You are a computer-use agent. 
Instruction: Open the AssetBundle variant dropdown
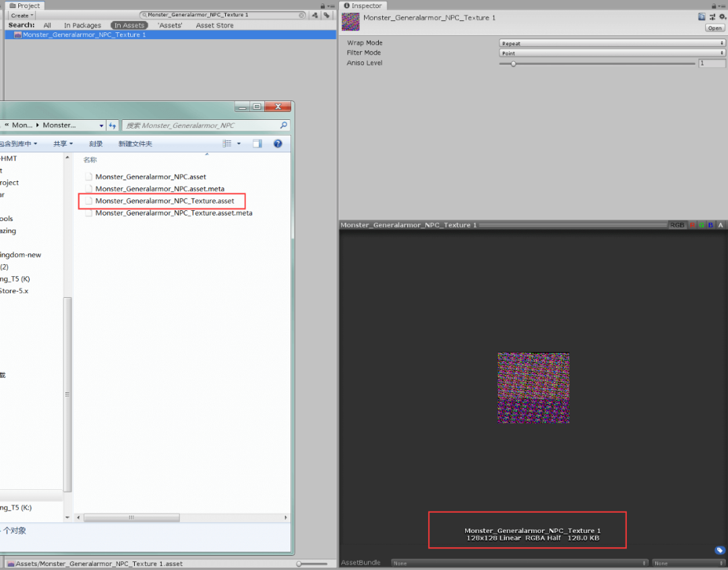689,563
